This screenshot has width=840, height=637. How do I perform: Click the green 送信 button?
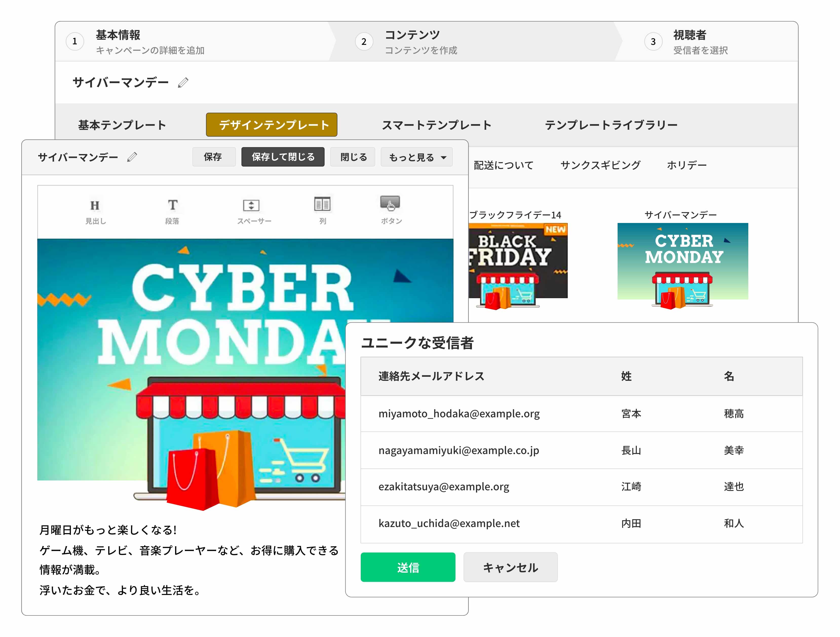click(x=408, y=567)
